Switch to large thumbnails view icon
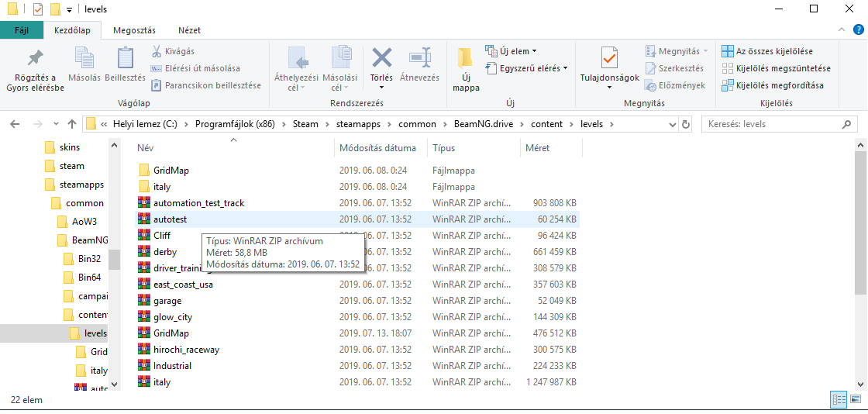The image size is (868, 414). [856, 399]
